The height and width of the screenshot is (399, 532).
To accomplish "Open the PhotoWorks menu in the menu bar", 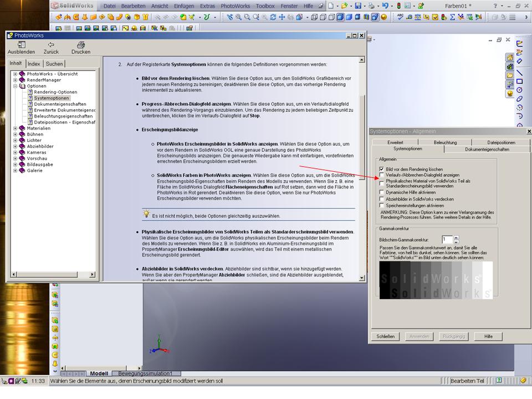I will pyautogui.click(x=235, y=6).
